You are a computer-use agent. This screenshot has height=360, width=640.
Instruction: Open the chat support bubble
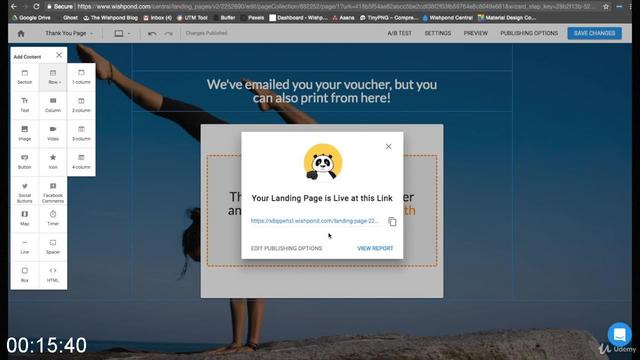pyautogui.click(x=619, y=335)
